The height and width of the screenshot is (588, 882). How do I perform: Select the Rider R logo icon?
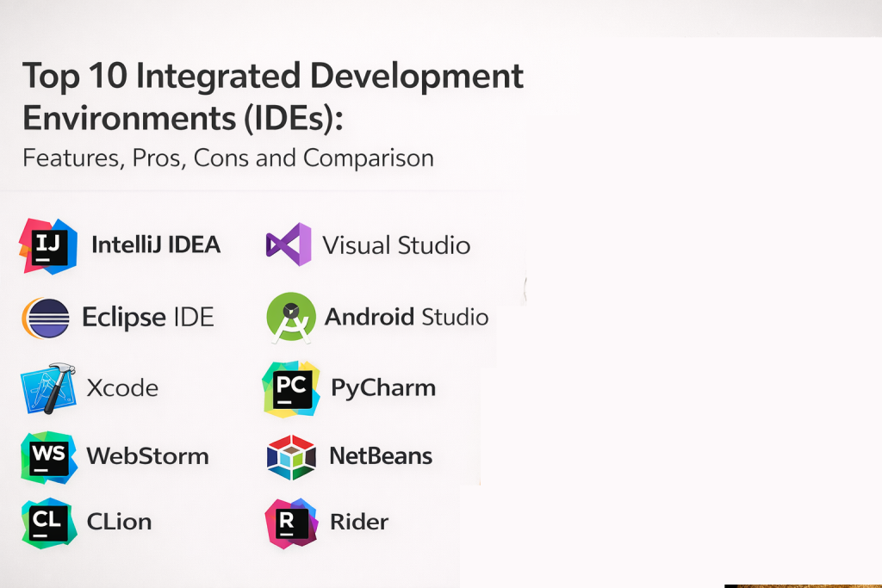pyautogui.click(x=291, y=523)
